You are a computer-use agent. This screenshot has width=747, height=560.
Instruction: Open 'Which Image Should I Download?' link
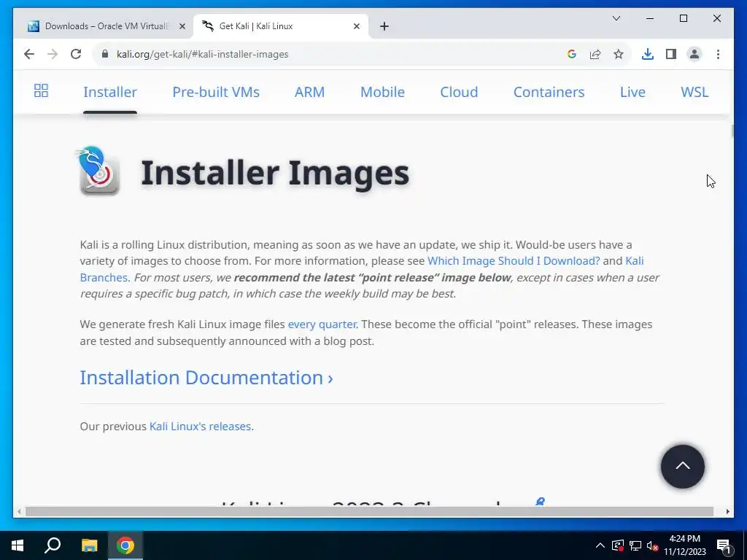coord(514,261)
